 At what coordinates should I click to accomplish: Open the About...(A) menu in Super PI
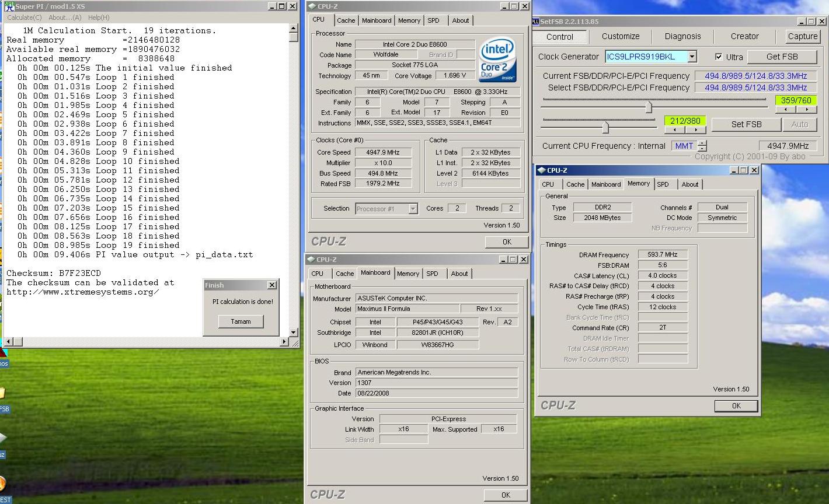coord(65,17)
